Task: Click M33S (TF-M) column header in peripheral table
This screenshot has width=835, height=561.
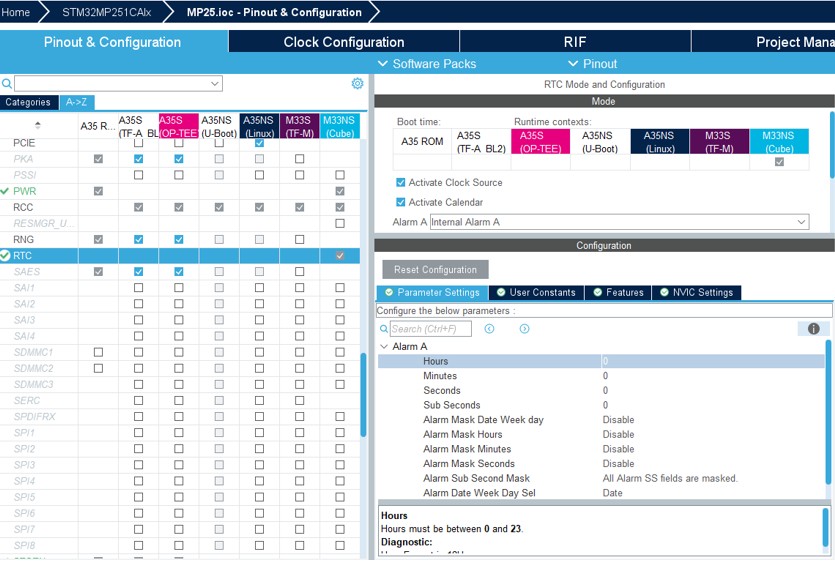Action: click(x=299, y=126)
